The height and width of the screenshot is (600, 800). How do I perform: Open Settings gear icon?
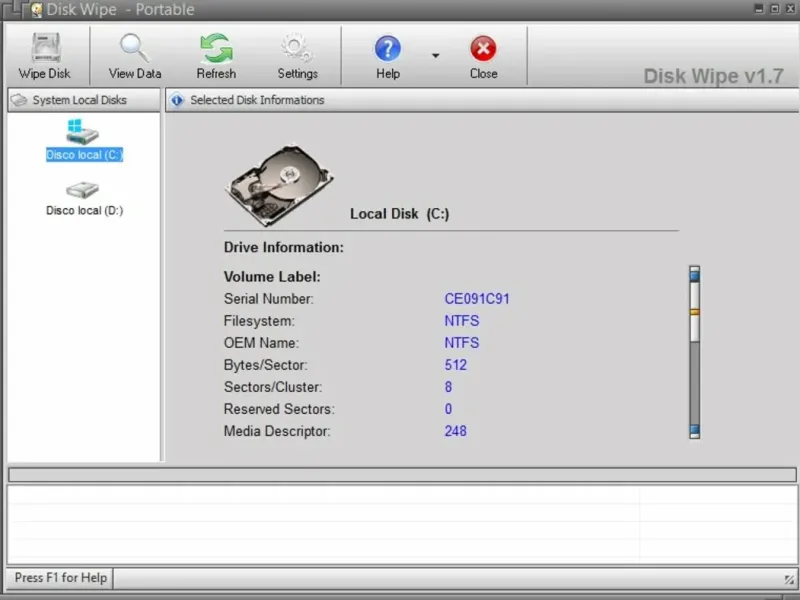click(297, 48)
